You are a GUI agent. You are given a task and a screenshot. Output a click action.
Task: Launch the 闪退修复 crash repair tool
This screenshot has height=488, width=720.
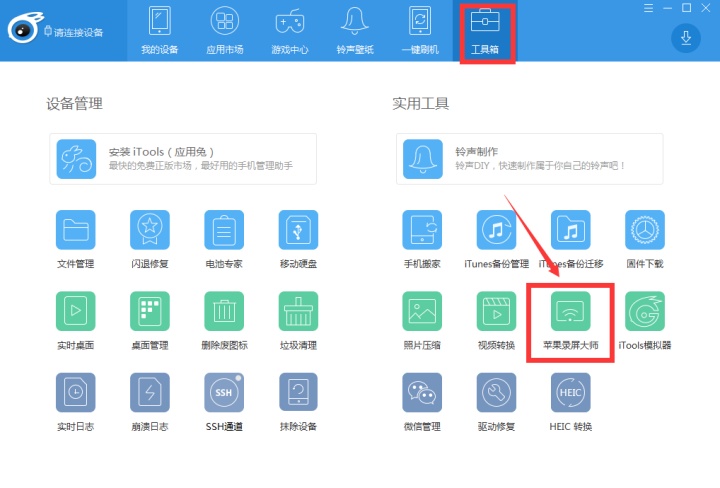(x=150, y=230)
